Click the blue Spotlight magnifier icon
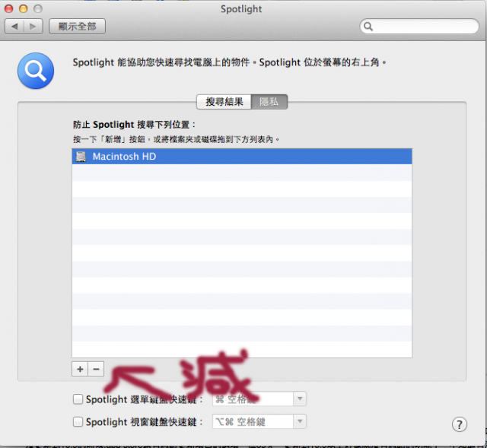 [x=36, y=71]
